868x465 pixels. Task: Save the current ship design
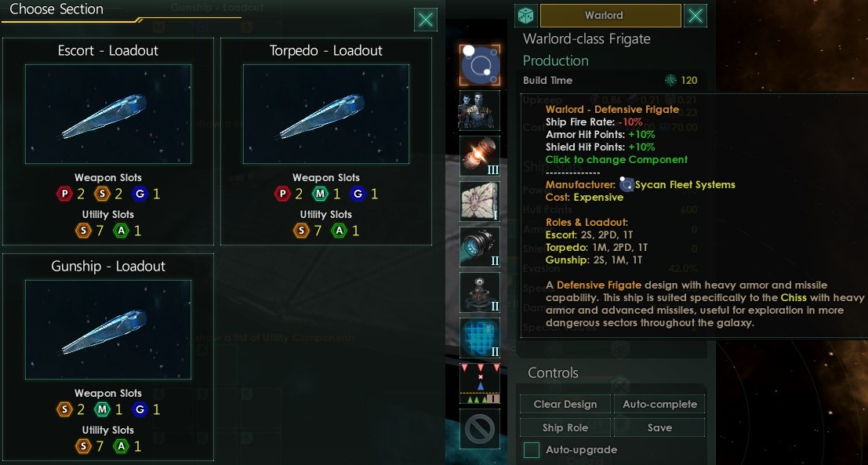pyautogui.click(x=659, y=427)
